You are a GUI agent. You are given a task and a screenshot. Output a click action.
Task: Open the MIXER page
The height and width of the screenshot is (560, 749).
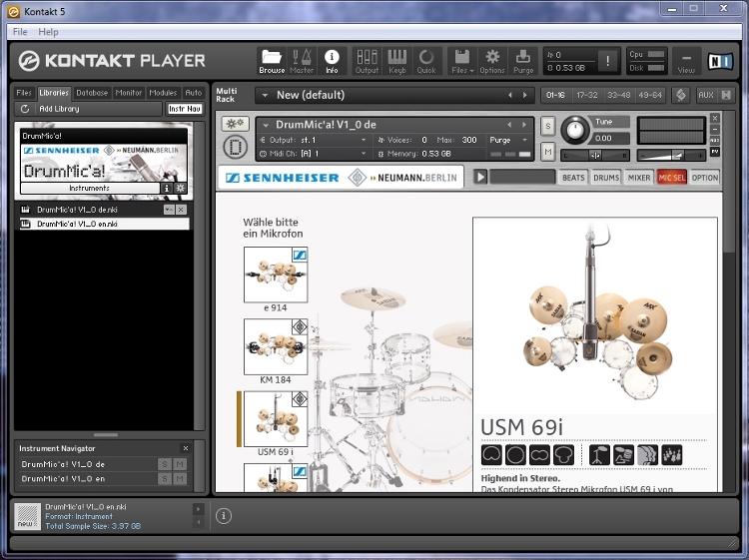tap(639, 178)
